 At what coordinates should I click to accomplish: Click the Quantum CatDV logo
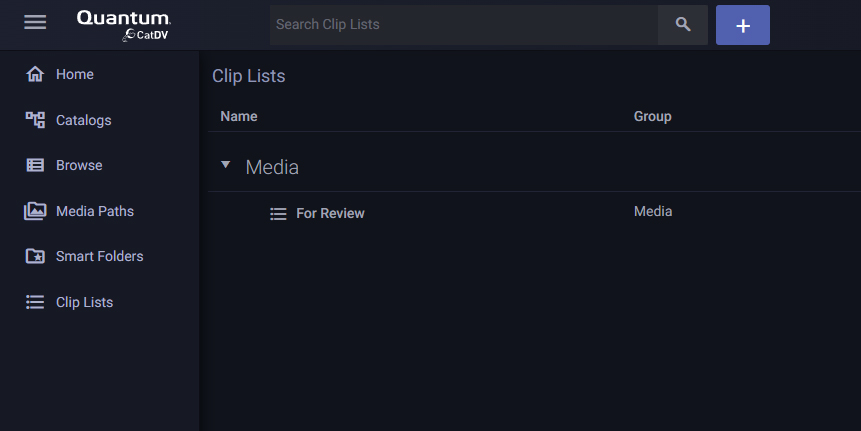124,25
